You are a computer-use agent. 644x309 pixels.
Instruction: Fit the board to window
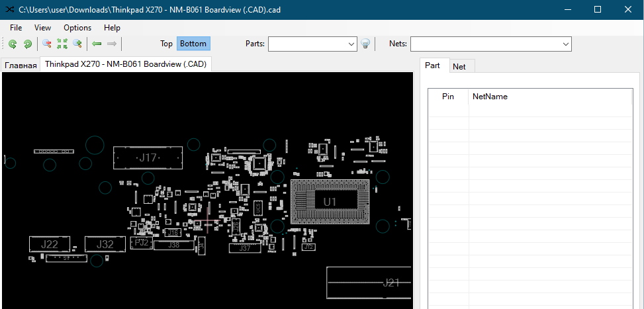pos(62,44)
